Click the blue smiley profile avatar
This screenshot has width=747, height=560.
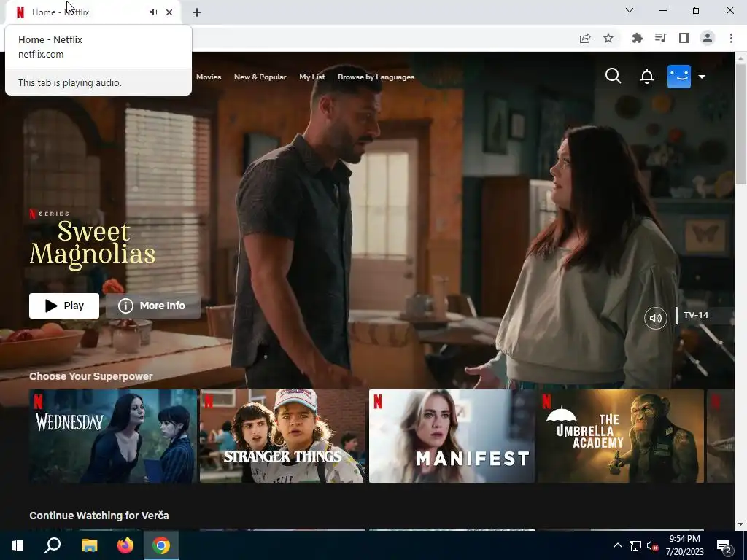(679, 76)
